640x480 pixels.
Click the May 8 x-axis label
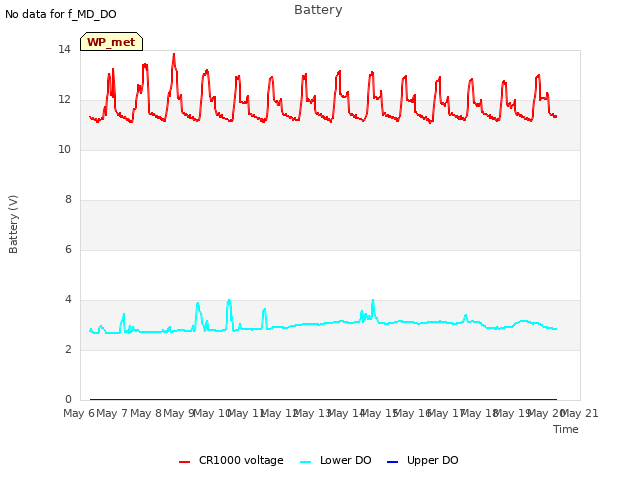click(146, 413)
